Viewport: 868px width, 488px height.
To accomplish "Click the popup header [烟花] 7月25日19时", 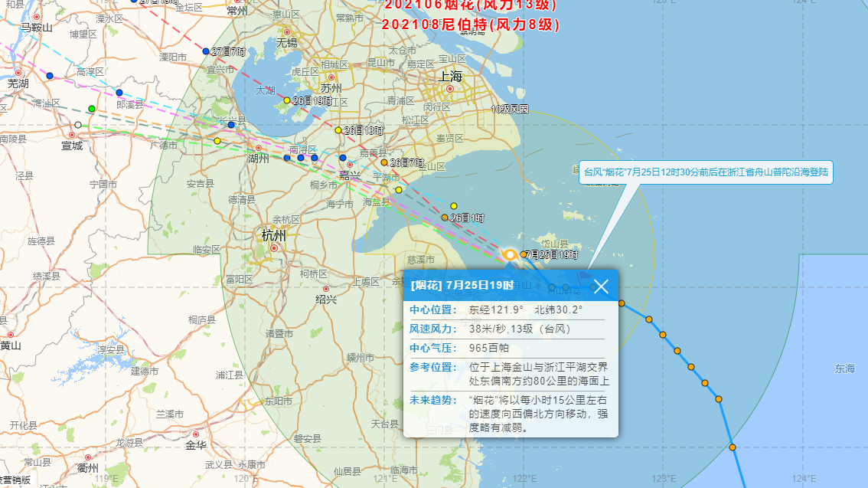I will 462,285.
